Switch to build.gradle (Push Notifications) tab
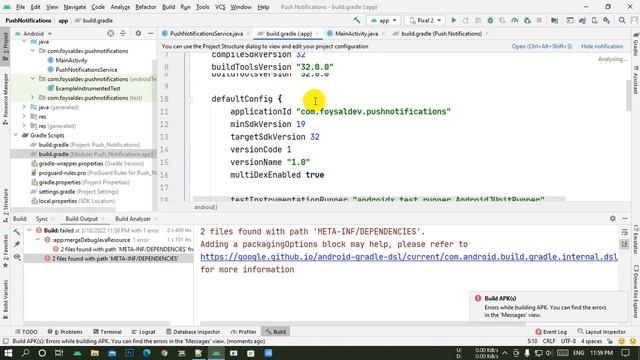 [441, 33]
